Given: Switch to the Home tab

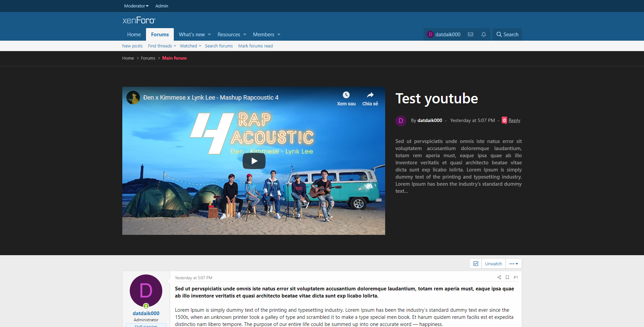Looking at the screenshot, I should point(134,35).
